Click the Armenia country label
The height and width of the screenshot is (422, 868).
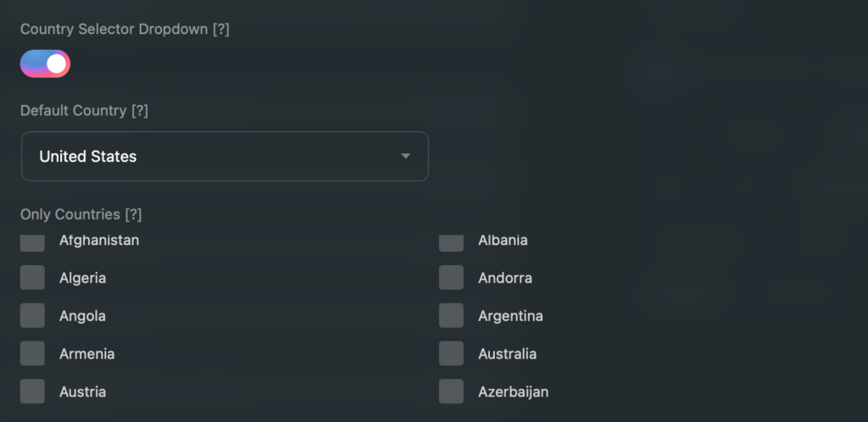point(86,354)
